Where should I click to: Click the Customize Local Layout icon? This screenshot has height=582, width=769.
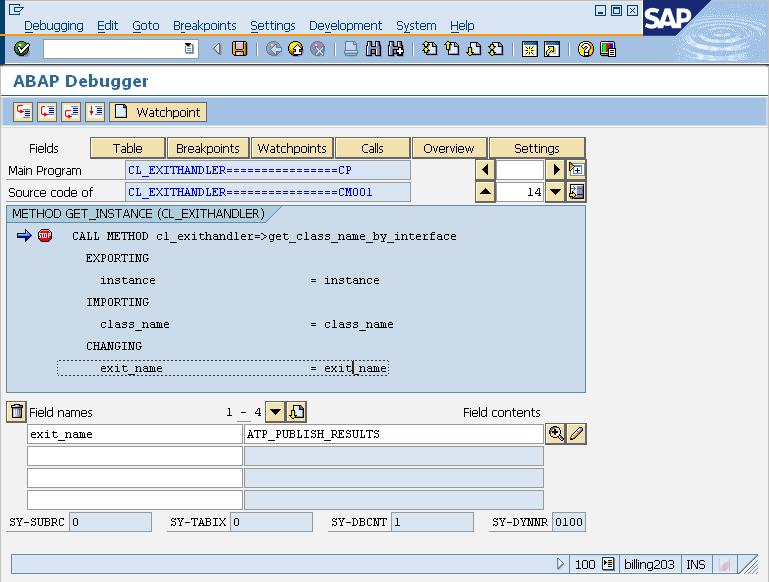point(608,49)
